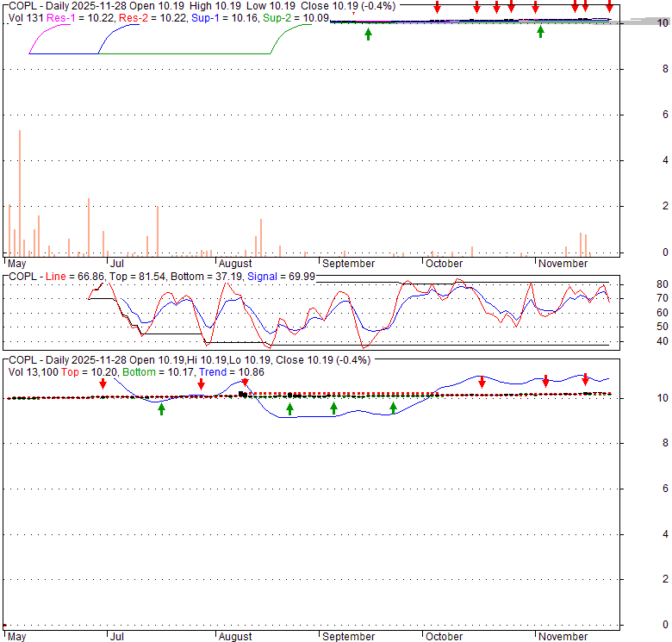Click the red dot at bottom-left of lower chart
The image size is (672, 642).
pyautogui.click(x=5, y=625)
